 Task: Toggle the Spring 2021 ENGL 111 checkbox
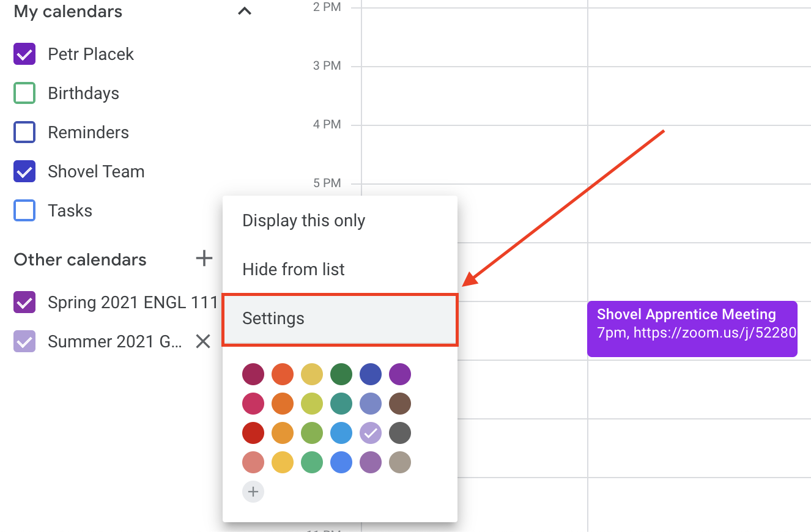coord(24,302)
